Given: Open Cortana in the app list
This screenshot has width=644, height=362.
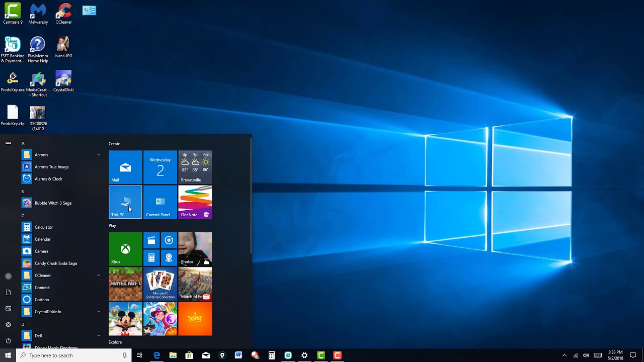Looking at the screenshot, I should click(x=62, y=300).
